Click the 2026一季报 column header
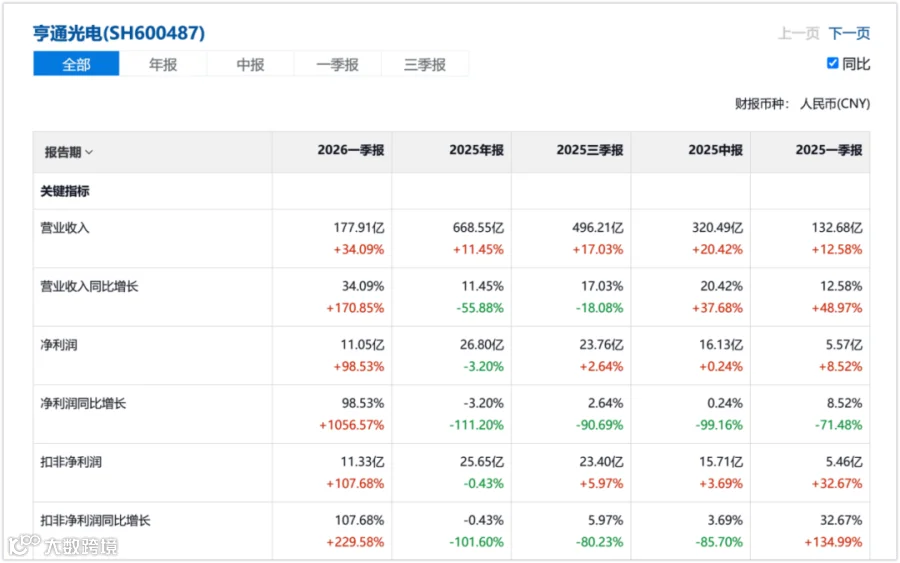This screenshot has width=900, height=563. [x=351, y=150]
